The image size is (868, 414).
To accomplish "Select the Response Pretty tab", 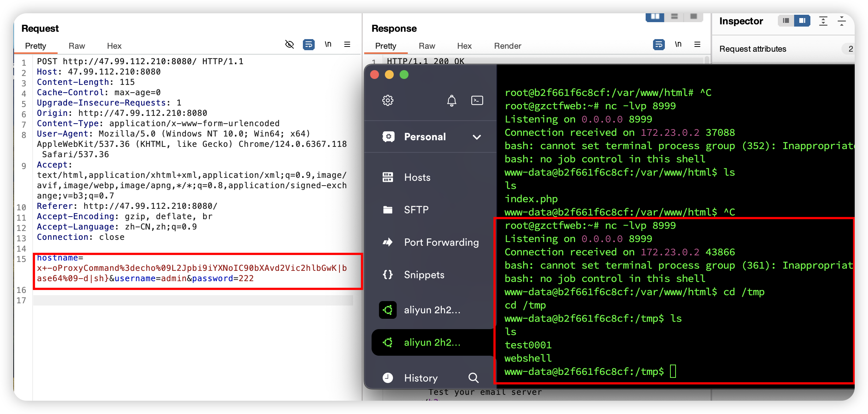I will [x=386, y=46].
